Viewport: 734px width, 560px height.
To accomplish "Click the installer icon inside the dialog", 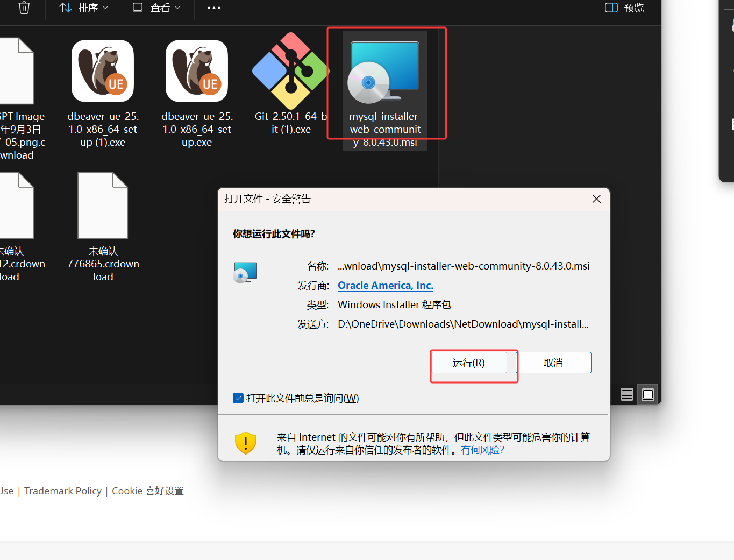I will [245, 273].
